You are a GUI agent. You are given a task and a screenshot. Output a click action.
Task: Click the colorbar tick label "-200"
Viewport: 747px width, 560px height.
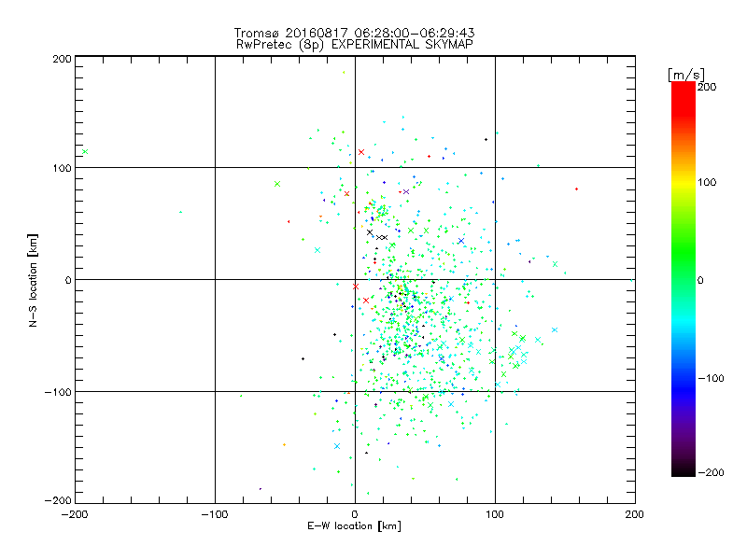point(711,472)
